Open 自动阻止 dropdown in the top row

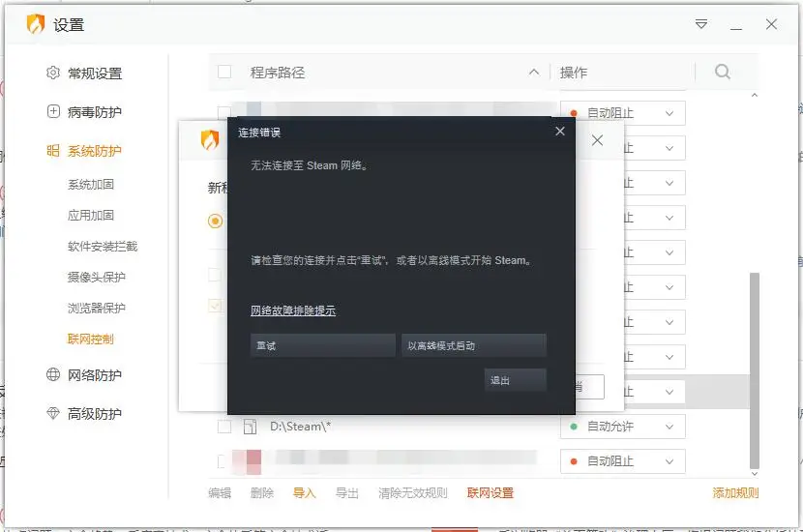(x=623, y=113)
